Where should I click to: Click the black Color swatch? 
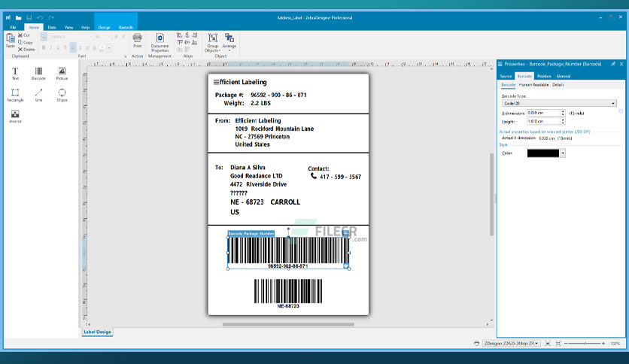point(543,153)
